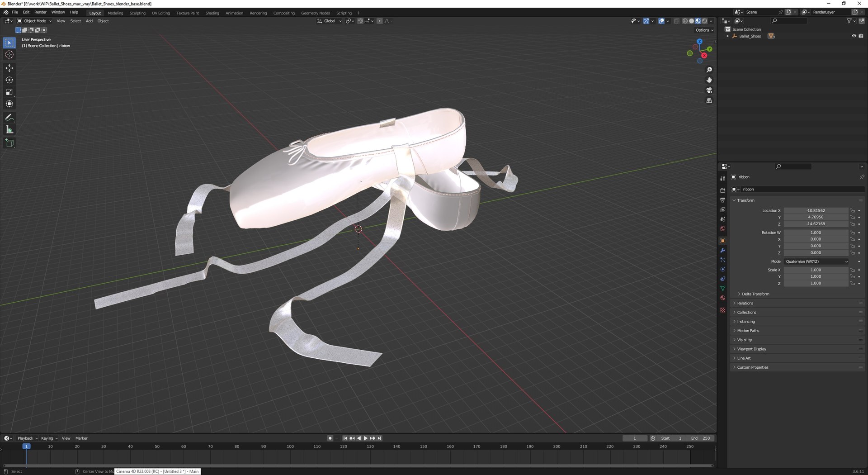Toggle X-ray display mode
The image size is (868, 475).
coord(676,21)
